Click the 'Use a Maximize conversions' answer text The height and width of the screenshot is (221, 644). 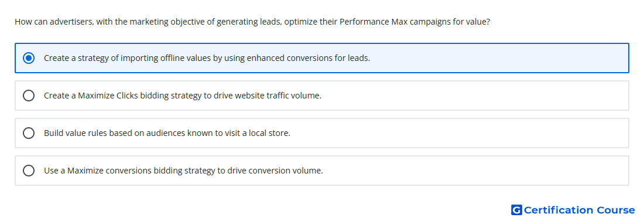pyautogui.click(x=184, y=171)
